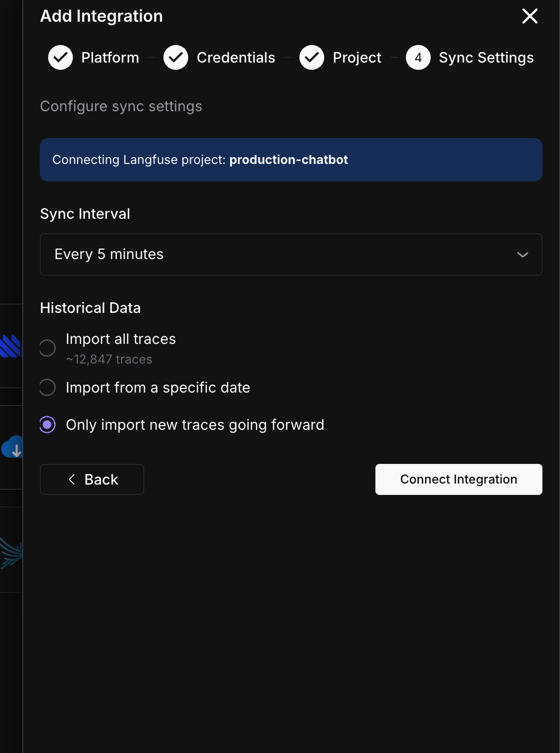
Task: Click the numbered circle 4 for Sync Settings
Action: pos(417,57)
